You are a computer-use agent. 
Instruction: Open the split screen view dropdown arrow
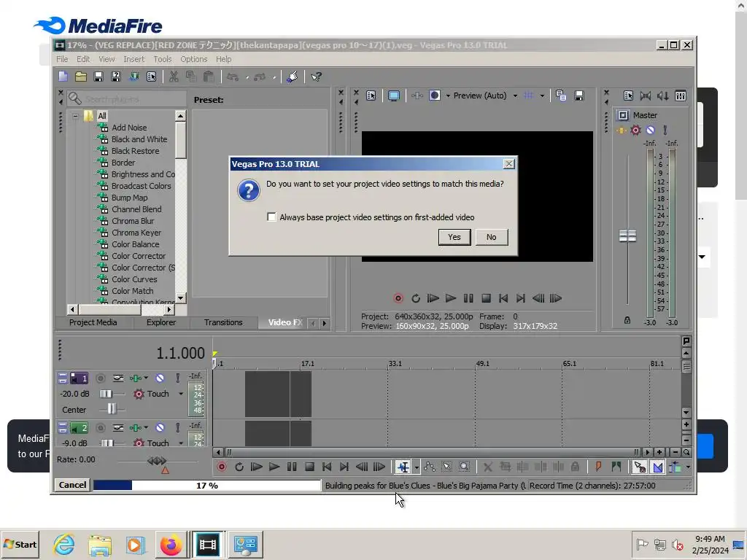[x=448, y=96]
